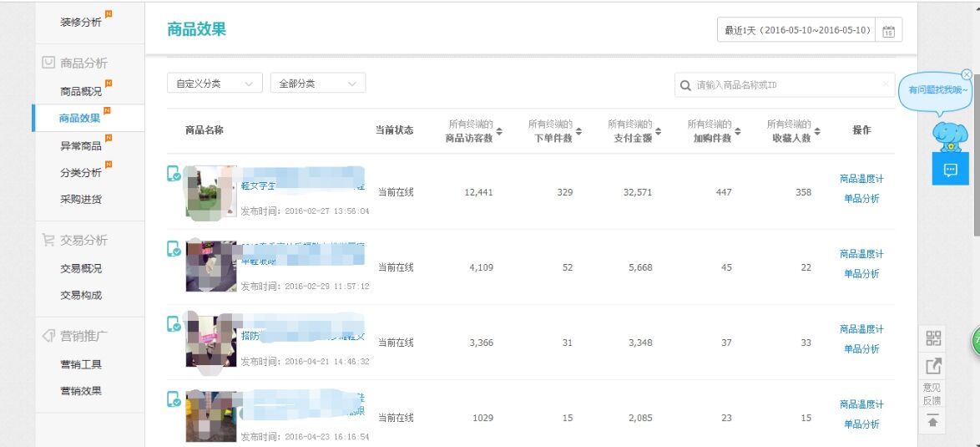Open the 最近1天 date range selector
Screen dimensions: 980x447
tap(796, 30)
